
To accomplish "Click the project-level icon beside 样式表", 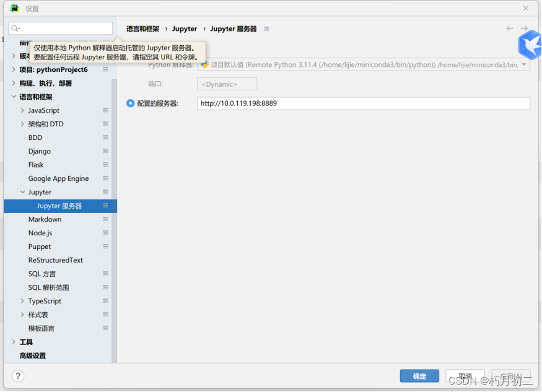I will click(105, 315).
